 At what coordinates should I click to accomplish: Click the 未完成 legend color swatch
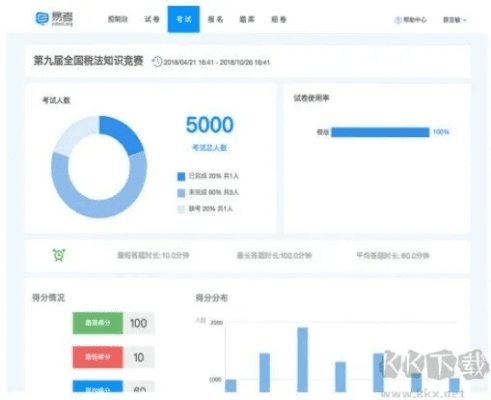(181, 193)
